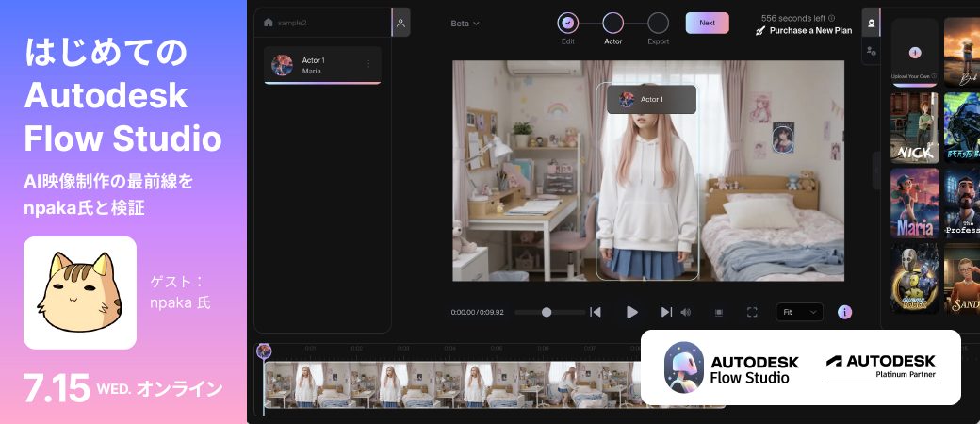This screenshot has width=980, height=424.
Task: Choose the Maria character thumbnail in library
Action: pos(914,203)
